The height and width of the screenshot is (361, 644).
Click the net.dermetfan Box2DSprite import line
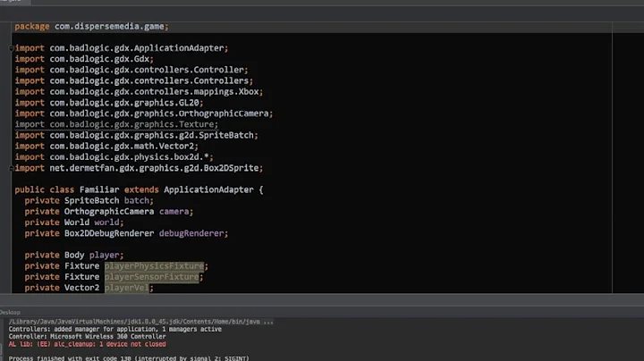click(x=139, y=168)
